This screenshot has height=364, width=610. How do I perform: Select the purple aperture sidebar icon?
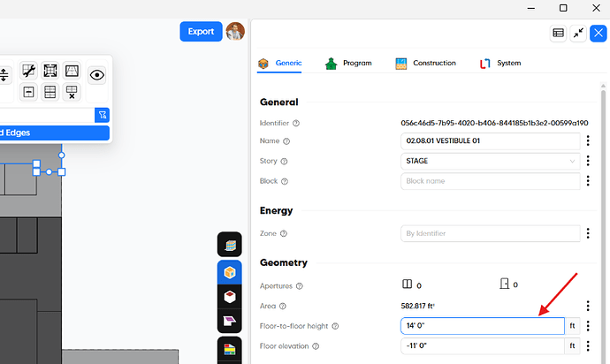pos(230,321)
